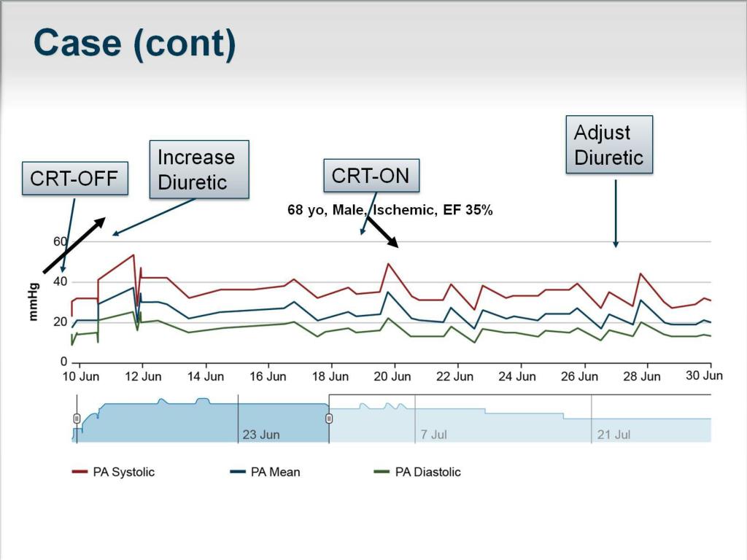Click the 30 Jun axis label
747x560 pixels.
click(704, 376)
